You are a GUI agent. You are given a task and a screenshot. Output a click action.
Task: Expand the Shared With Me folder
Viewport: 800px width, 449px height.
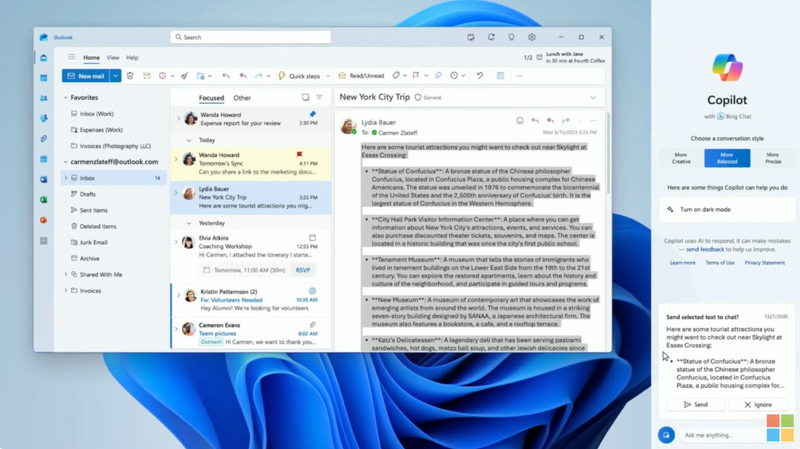coord(65,275)
